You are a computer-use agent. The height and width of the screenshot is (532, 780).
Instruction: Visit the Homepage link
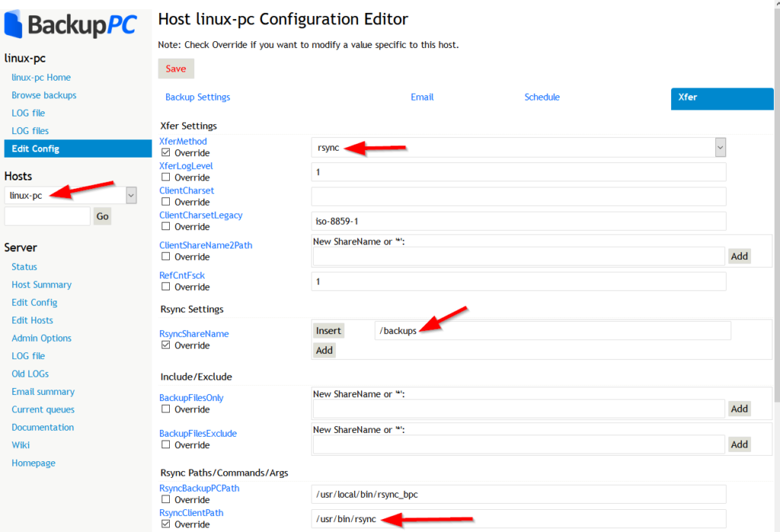[x=34, y=464]
